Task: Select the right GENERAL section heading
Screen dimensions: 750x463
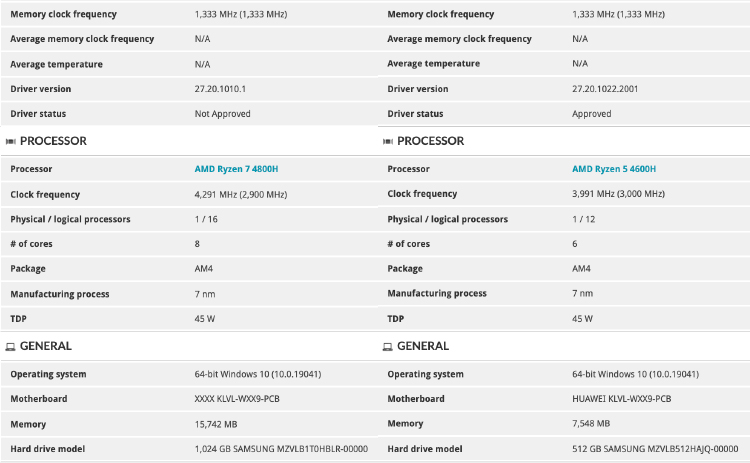Action: (x=423, y=346)
